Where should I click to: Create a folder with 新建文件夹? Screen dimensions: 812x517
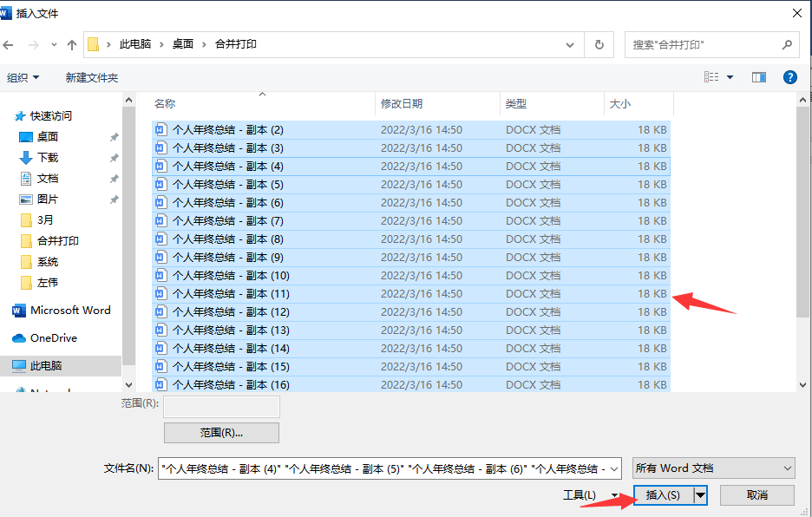tap(92, 78)
